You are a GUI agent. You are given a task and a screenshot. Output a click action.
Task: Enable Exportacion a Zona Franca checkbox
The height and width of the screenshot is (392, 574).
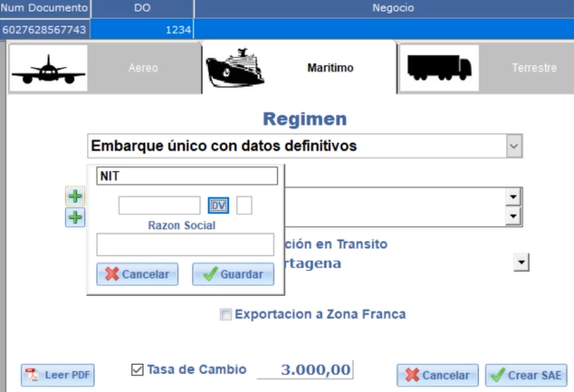[226, 315]
